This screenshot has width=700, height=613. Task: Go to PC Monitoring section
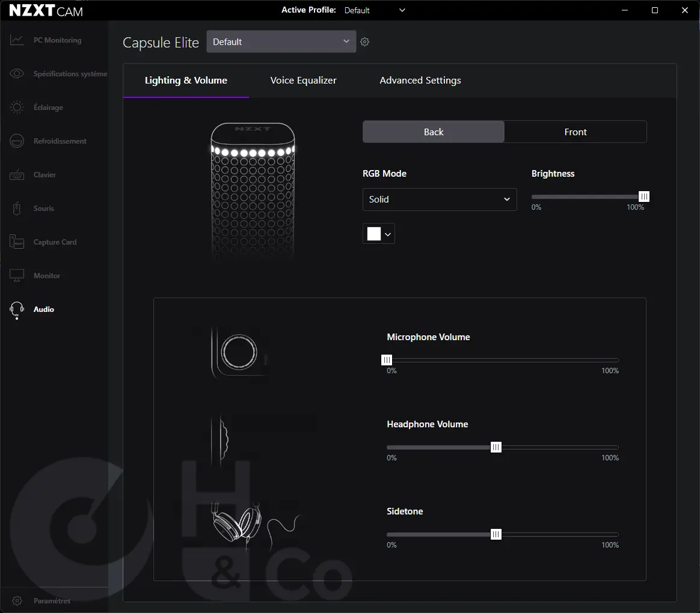(x=58, y=40)
